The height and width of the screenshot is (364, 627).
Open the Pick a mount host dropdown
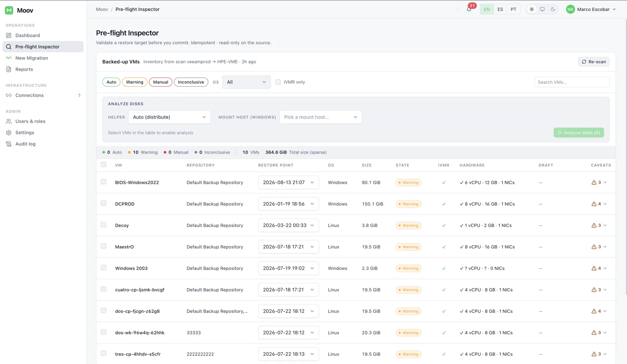(x=320, y=117)
